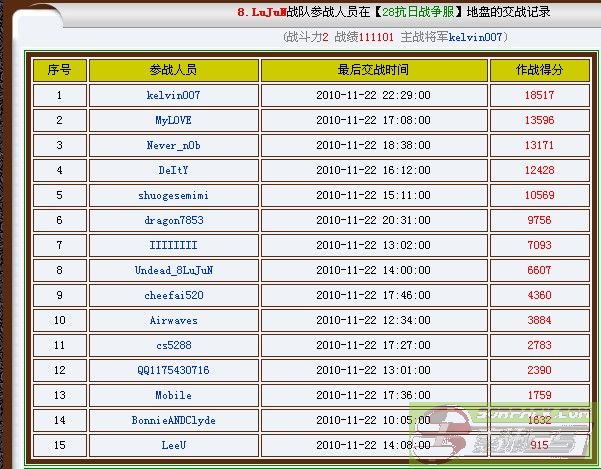Click the 最后交战时间 column header
This screenshot has width=601, height=469.
coord(374,70)
